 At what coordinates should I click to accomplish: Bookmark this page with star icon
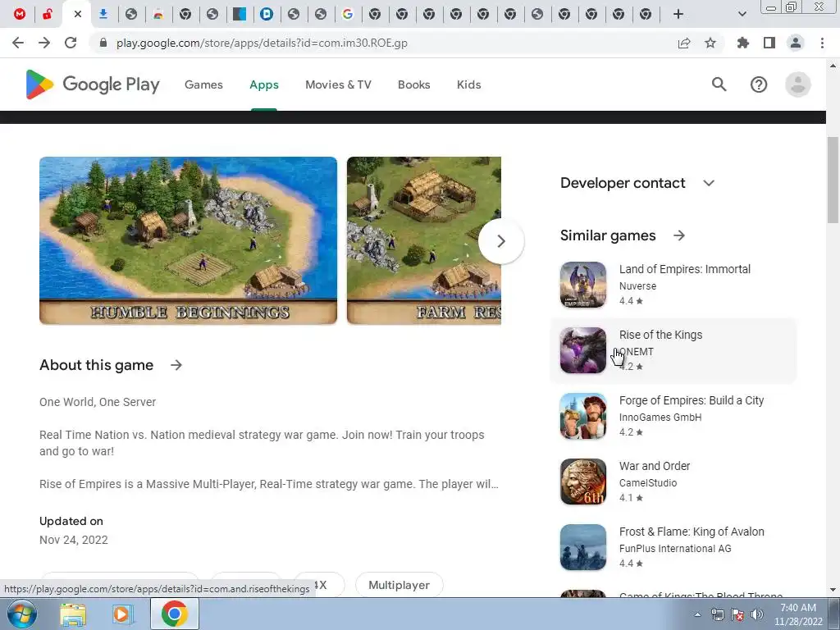pos(710,43)
